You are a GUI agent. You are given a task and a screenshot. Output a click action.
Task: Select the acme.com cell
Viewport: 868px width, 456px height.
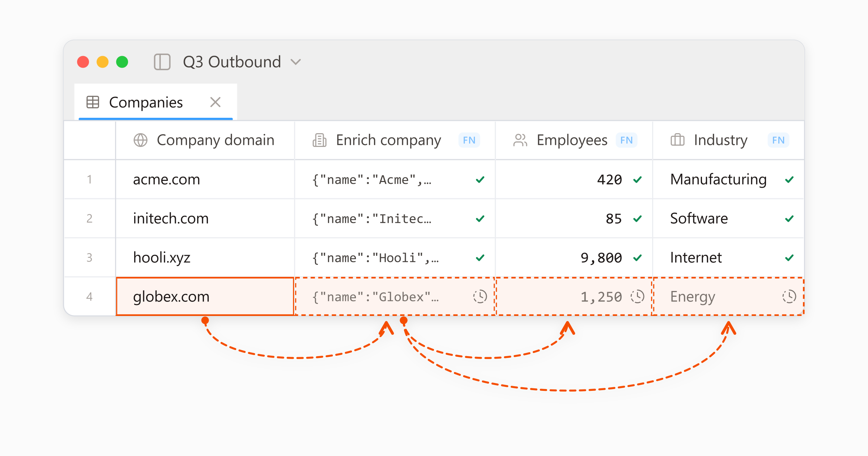tap(205, 180)
